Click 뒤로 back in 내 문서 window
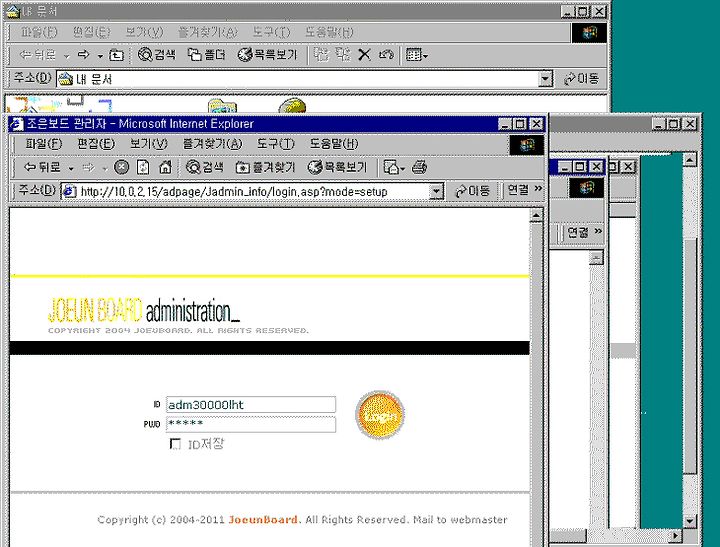Viewport: 720px width, 547px height. coord(38,56)
